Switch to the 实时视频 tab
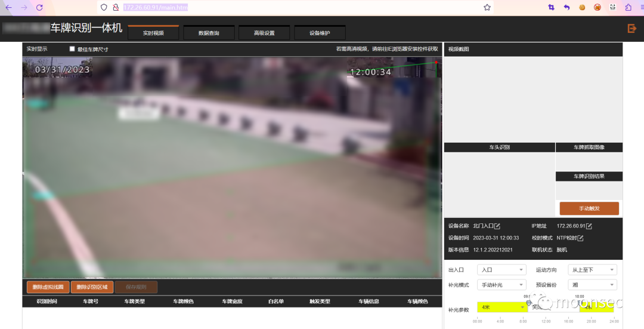The width and height of the screenshot is (644, 329). point(153,32)
